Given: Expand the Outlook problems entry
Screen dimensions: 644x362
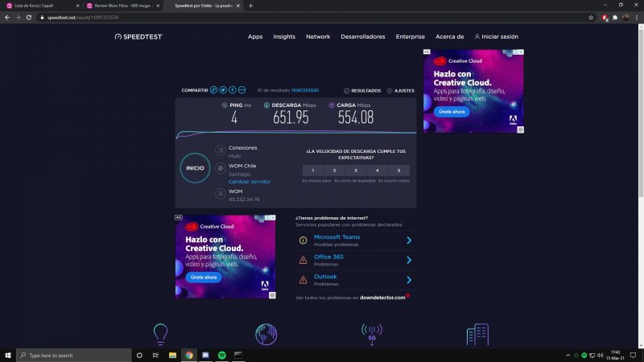Looking at the screenshot, I should pos(409,280).
